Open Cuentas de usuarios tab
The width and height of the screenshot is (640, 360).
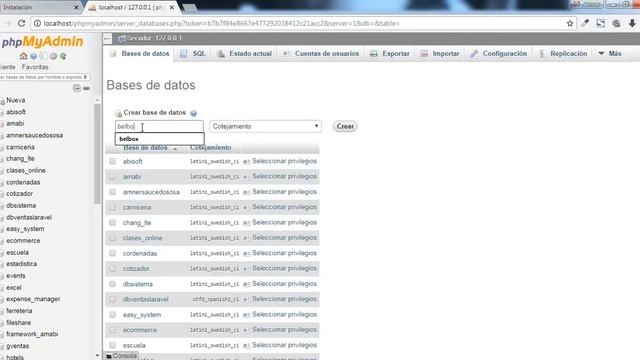coord(321,54)
